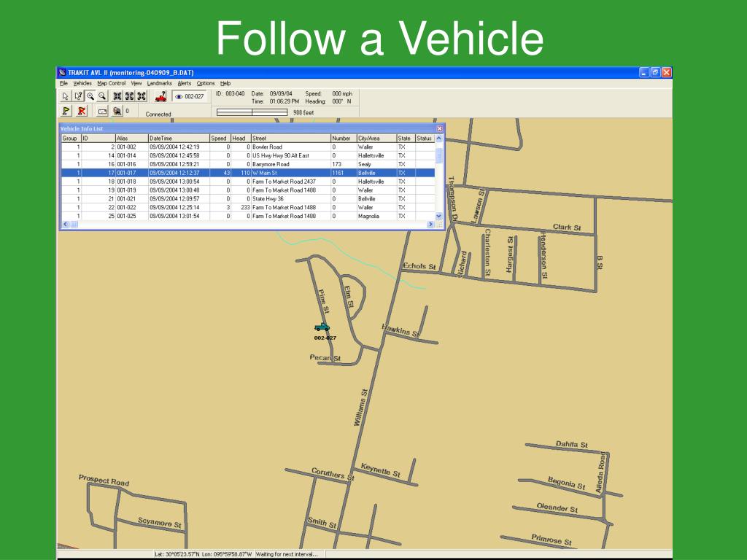The image size is (747, 560).
Task: Open the Help menu
Action: pos(225,83)
